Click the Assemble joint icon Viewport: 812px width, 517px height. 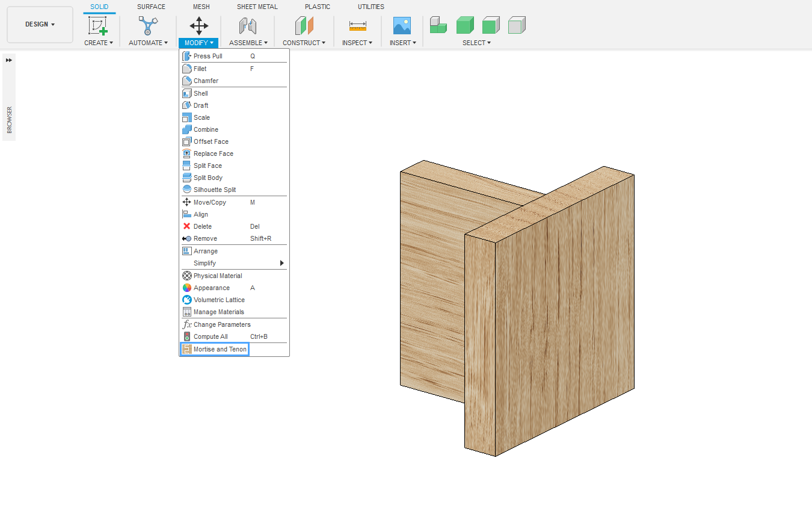[248, 26]
